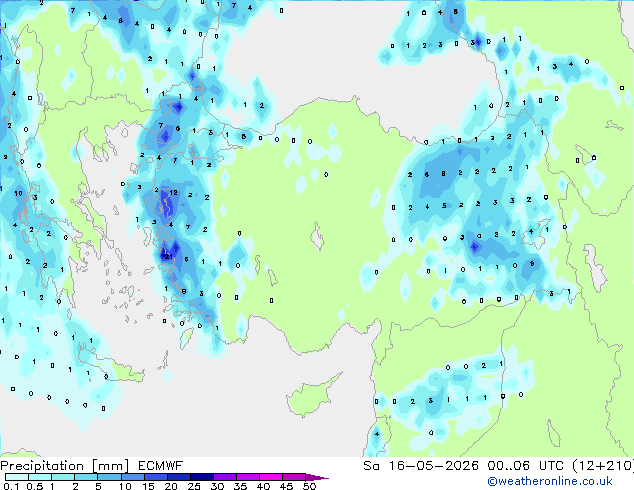Viewport: 634px width, 490px height.
Task: Click the legend label "20"
Action: click(x=171, y=486)
